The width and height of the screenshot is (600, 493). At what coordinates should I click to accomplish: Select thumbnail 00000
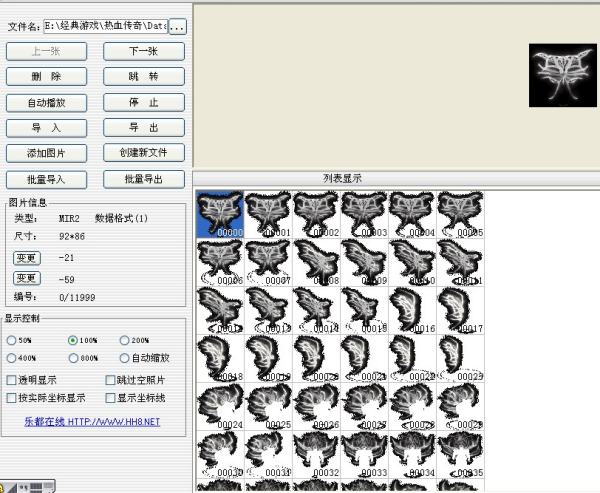click(x=220, y=214)
